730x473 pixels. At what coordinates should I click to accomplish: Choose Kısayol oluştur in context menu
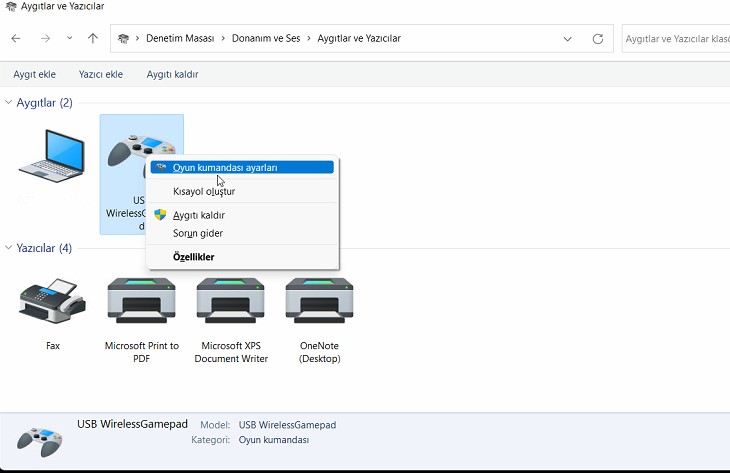[204, 191]
